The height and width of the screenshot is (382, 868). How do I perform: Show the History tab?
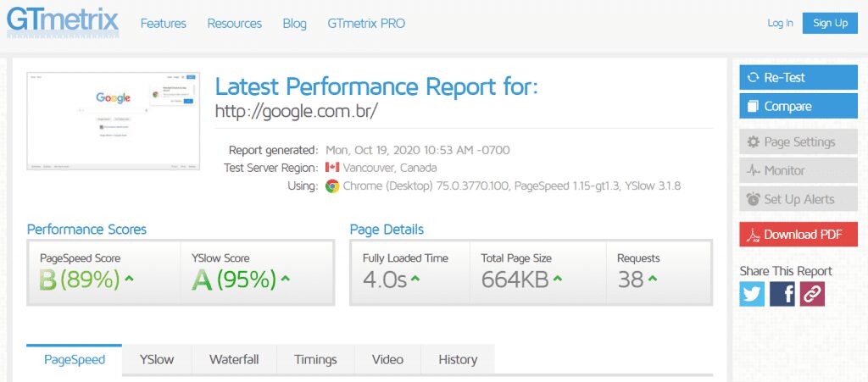(x=458, y=359)
